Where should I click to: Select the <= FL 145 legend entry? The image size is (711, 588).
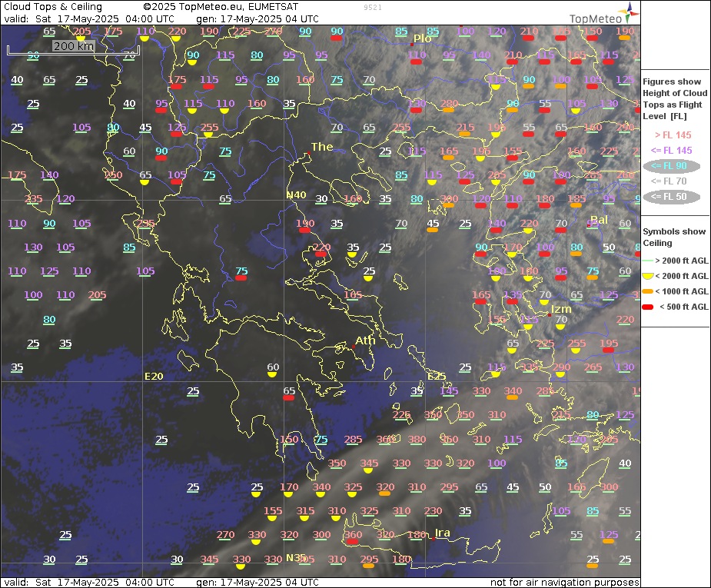pyautogui.click(x=672, y=151)
